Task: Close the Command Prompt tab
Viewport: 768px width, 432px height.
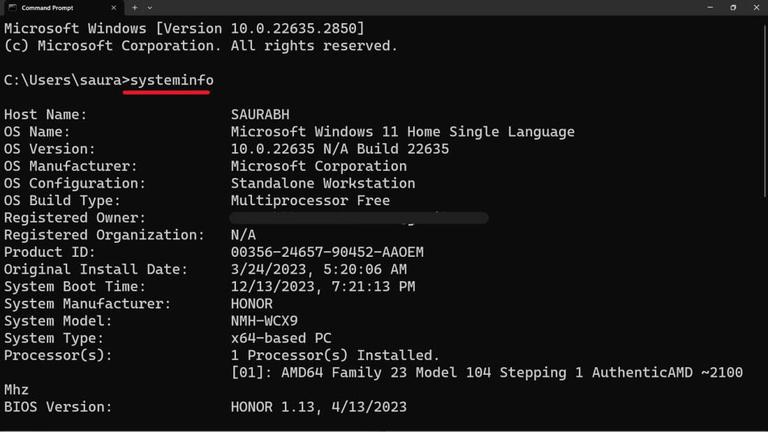Action: pos(114,8)
